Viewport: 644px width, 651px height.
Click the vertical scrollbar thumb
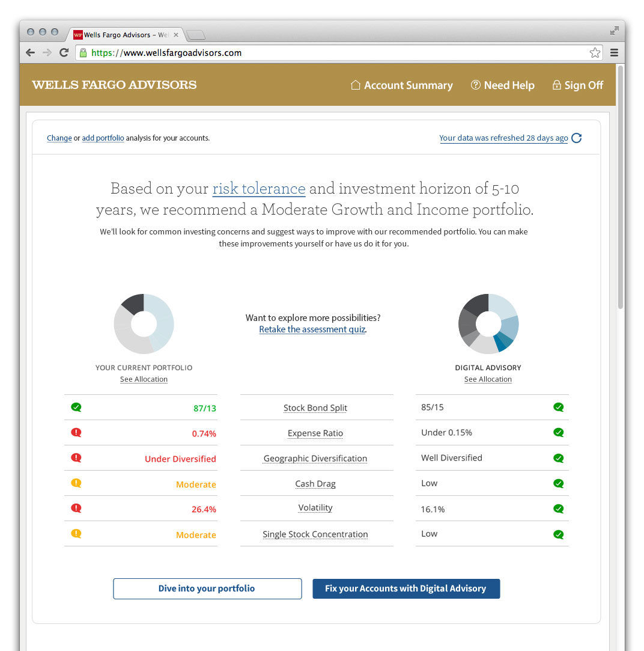point(621,187)
